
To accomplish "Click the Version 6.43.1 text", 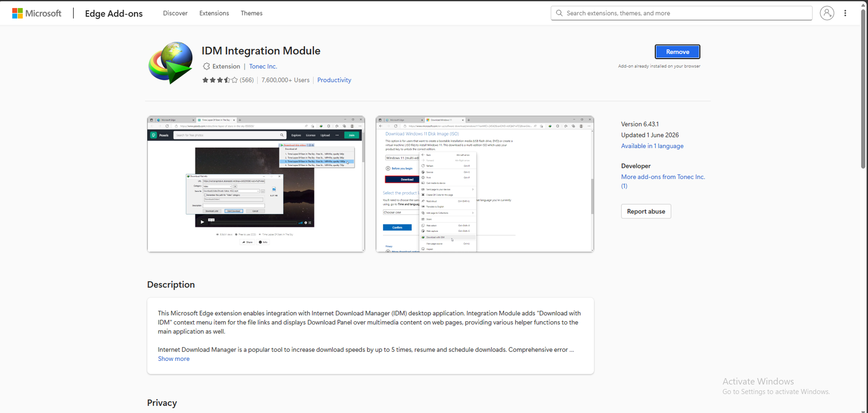I will (640, 124).
